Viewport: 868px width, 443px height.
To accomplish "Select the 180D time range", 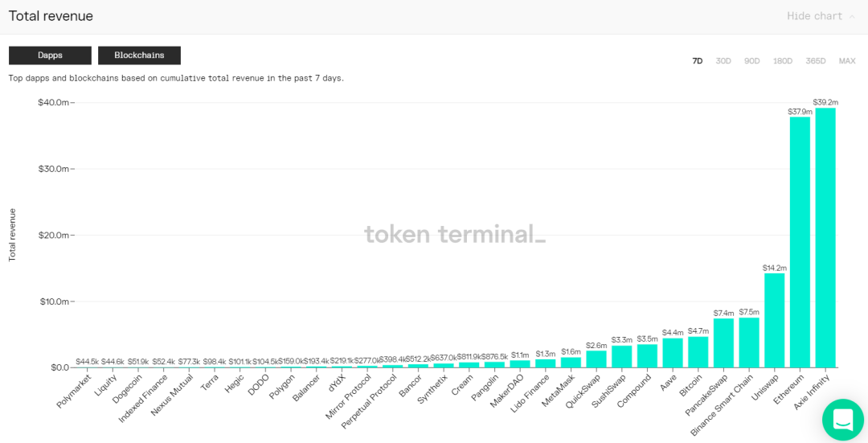I will coord(783,61).
